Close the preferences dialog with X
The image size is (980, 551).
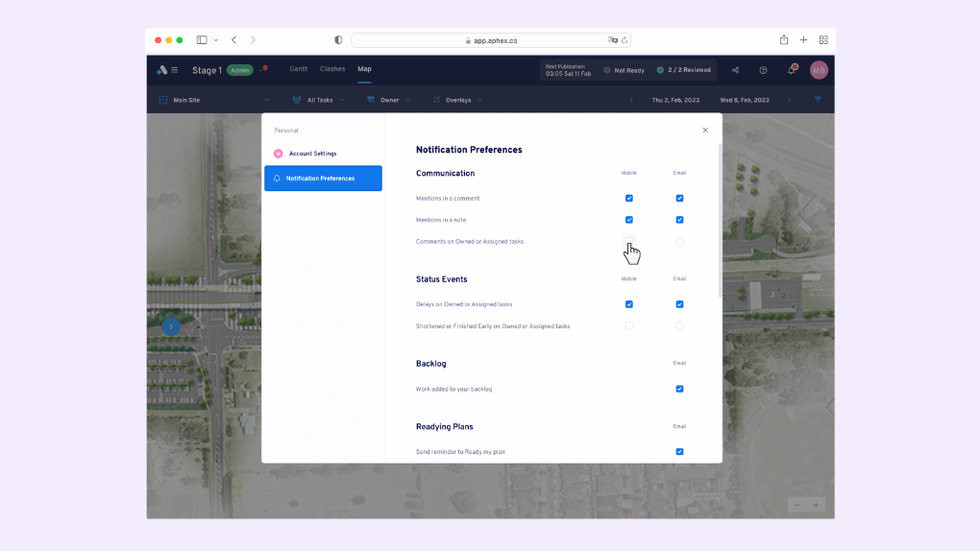click(x=705, y=130)
